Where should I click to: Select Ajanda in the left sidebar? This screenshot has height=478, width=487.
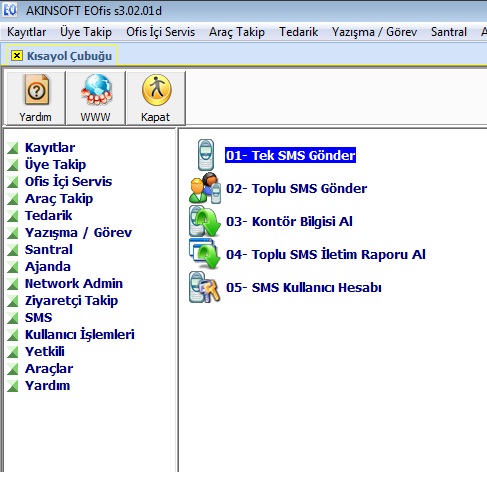48,267
